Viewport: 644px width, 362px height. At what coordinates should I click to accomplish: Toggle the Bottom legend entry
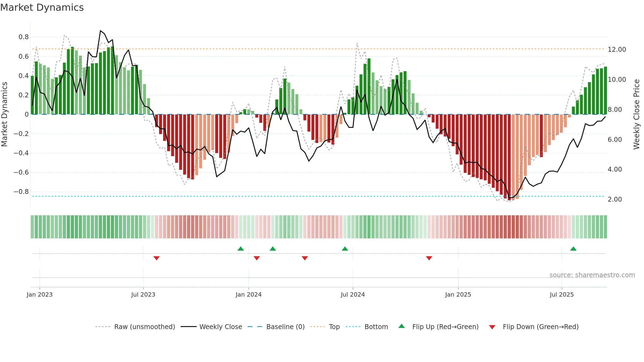coord(367,327)
